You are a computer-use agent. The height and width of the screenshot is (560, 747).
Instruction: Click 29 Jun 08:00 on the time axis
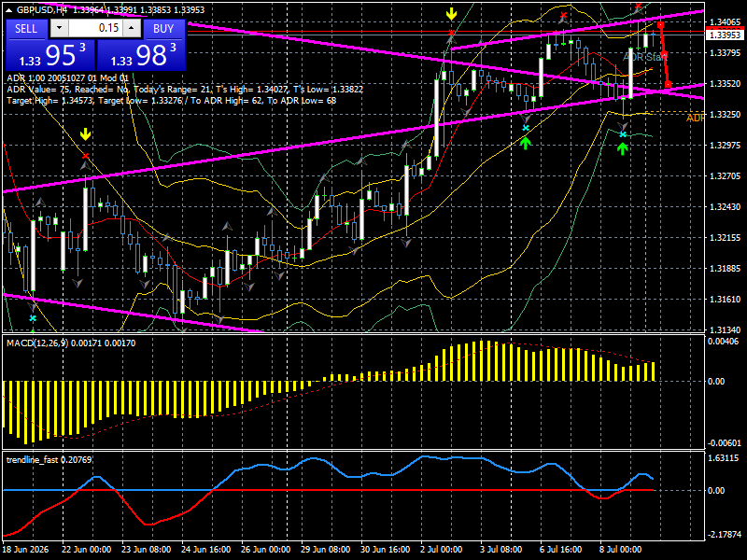326,550
